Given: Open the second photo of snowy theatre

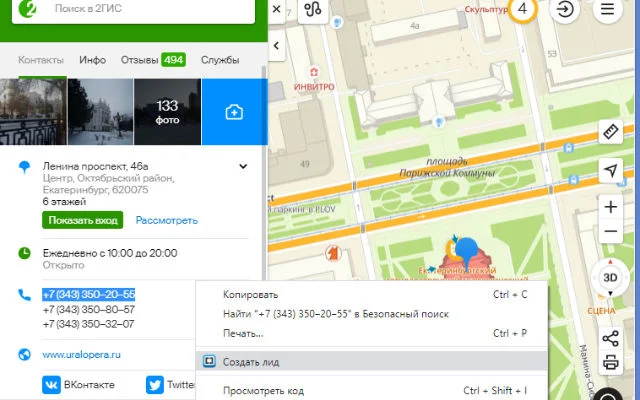Looking at the screenshot, I should [100, 112].
